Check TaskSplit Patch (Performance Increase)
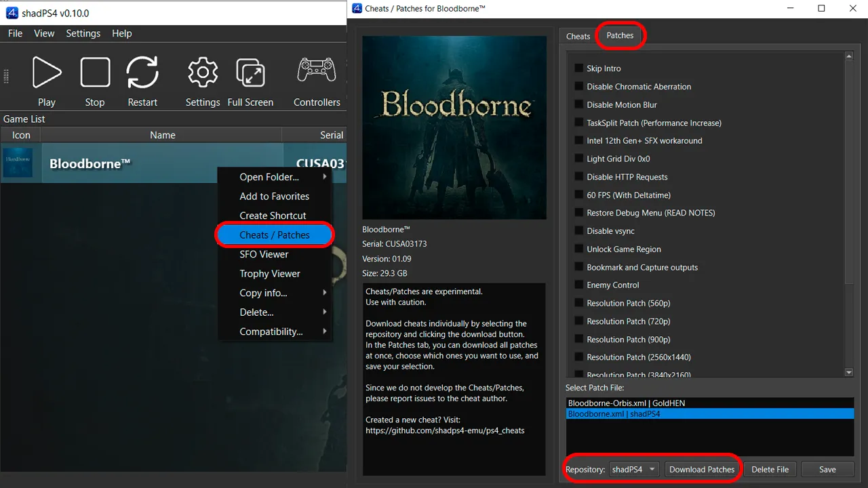The image size is (868, 488). click(579, 123)
